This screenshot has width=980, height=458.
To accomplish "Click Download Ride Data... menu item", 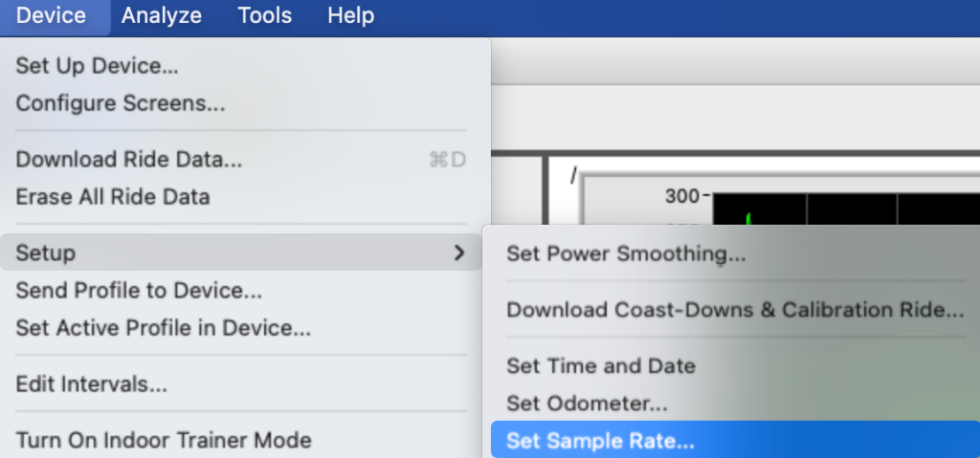I will (x=129, y=160).
